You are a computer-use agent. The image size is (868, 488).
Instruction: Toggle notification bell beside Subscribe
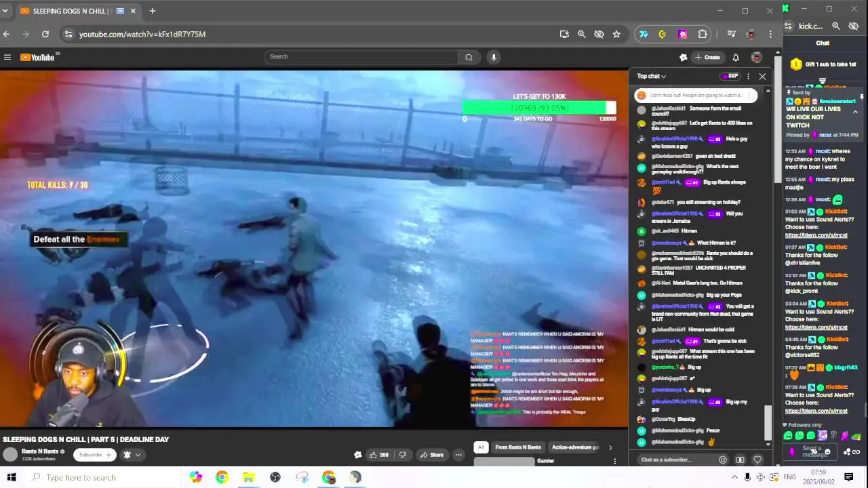point(127,455)
